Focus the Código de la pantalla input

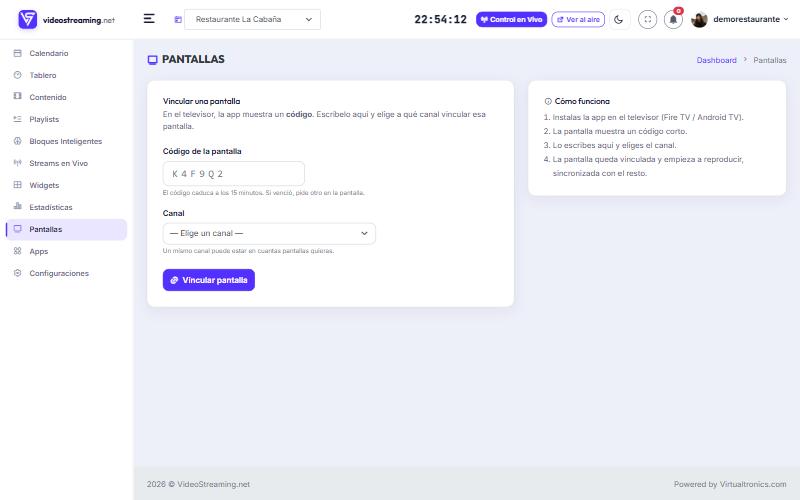coord(234,173)
